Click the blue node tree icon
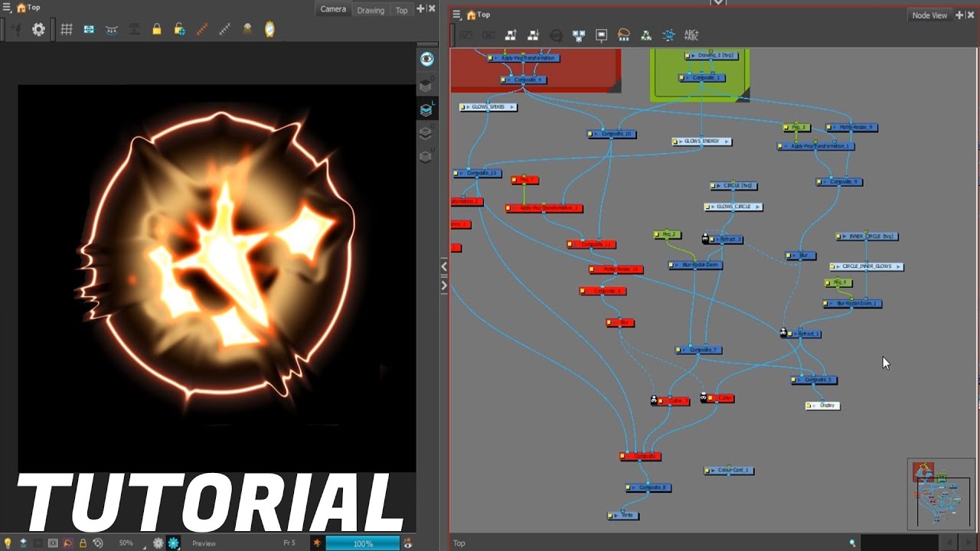This screenshot has width=980, height=551. 579,35
